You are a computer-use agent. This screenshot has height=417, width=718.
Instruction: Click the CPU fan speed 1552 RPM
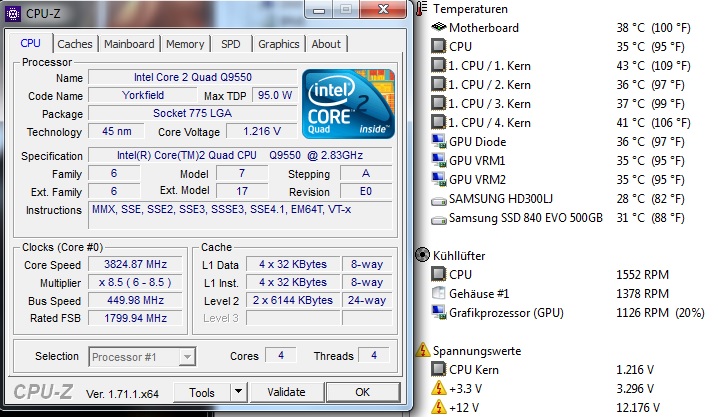click(x=642, y=275)
